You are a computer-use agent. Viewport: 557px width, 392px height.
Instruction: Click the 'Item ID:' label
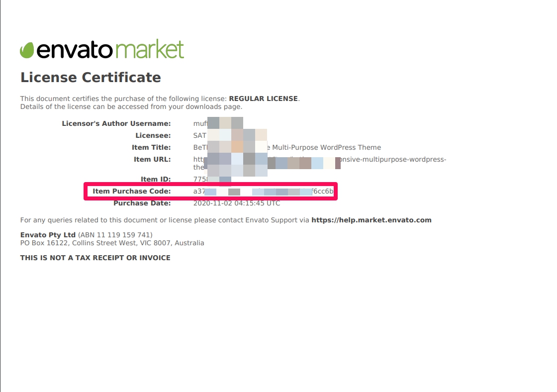pos(156,179)
